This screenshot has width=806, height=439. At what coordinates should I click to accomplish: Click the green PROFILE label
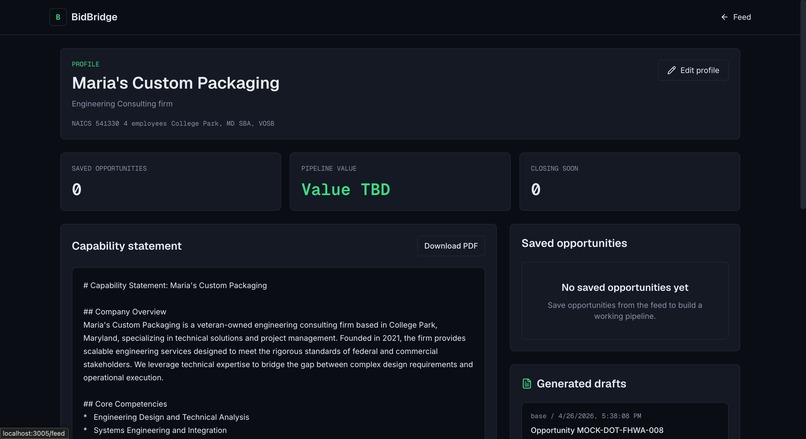tap(85, 64)
